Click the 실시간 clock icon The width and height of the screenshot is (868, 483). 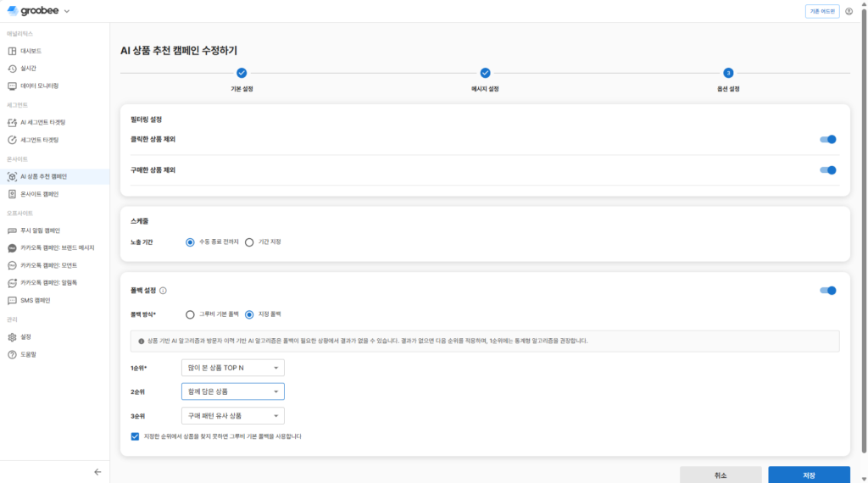(12, 69)
